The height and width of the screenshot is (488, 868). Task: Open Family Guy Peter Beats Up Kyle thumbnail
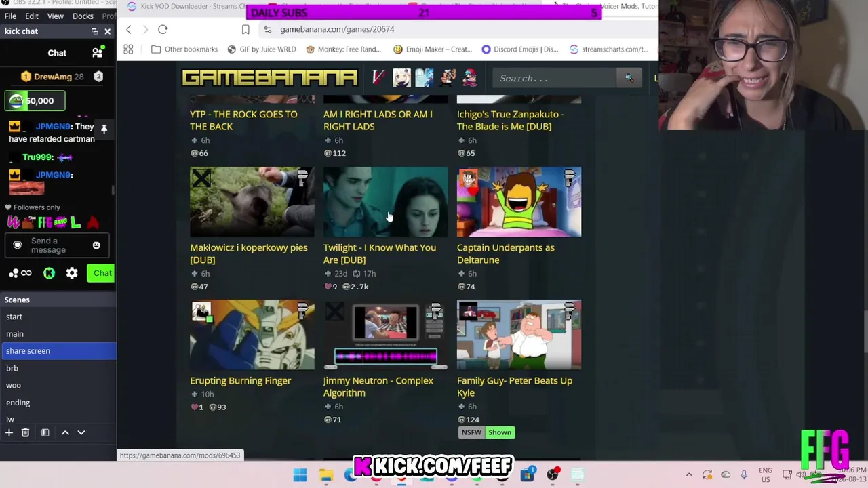tap(519, 335)
